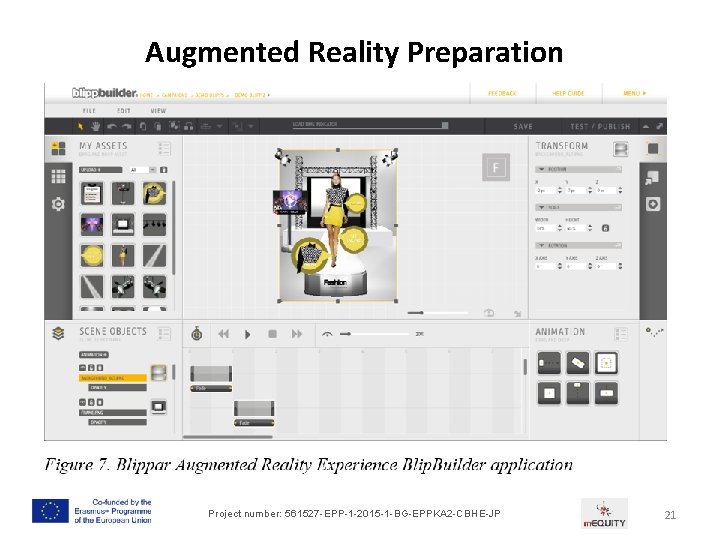This screenshot has width=720, height=540.
Task: Click the redo arrow in the toolbar
Action: pyautogui.click(x=127, y=126)
